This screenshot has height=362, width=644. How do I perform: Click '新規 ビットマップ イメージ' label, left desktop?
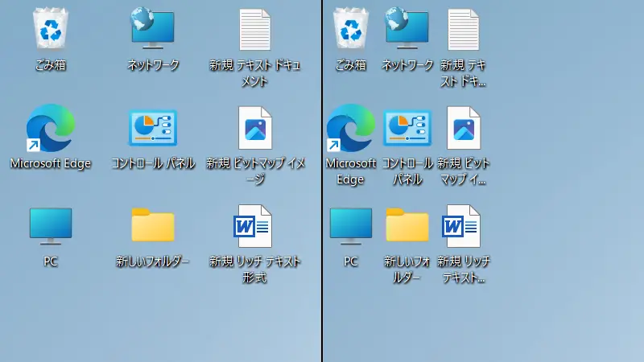(x=255, y=171)
